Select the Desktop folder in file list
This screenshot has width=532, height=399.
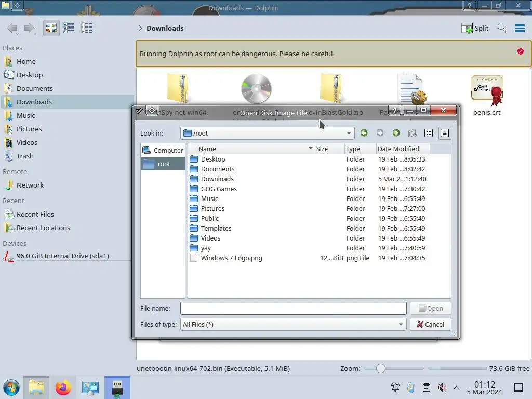212,159
